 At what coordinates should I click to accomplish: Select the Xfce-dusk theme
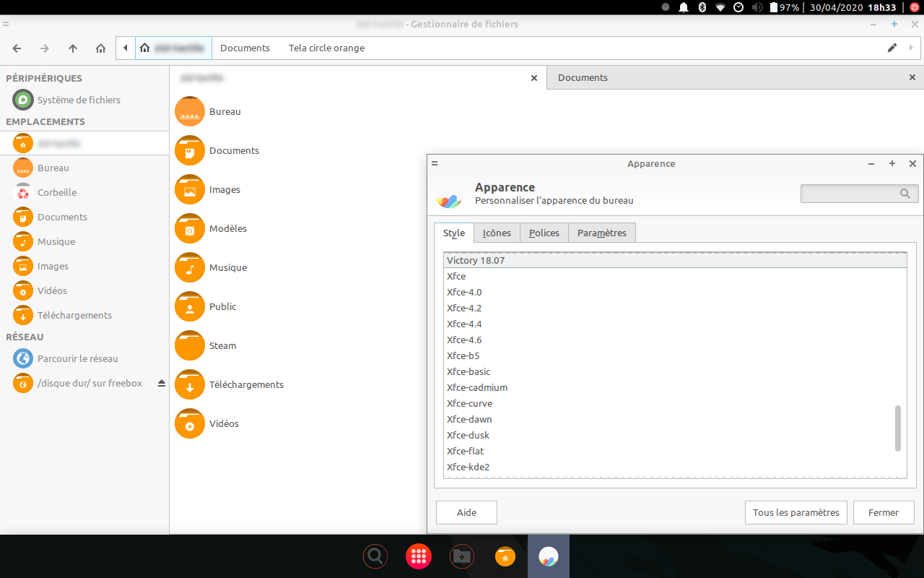(675, 435)
